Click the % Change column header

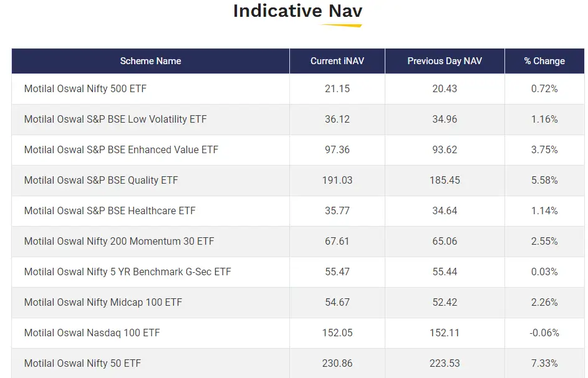point(544,61)
